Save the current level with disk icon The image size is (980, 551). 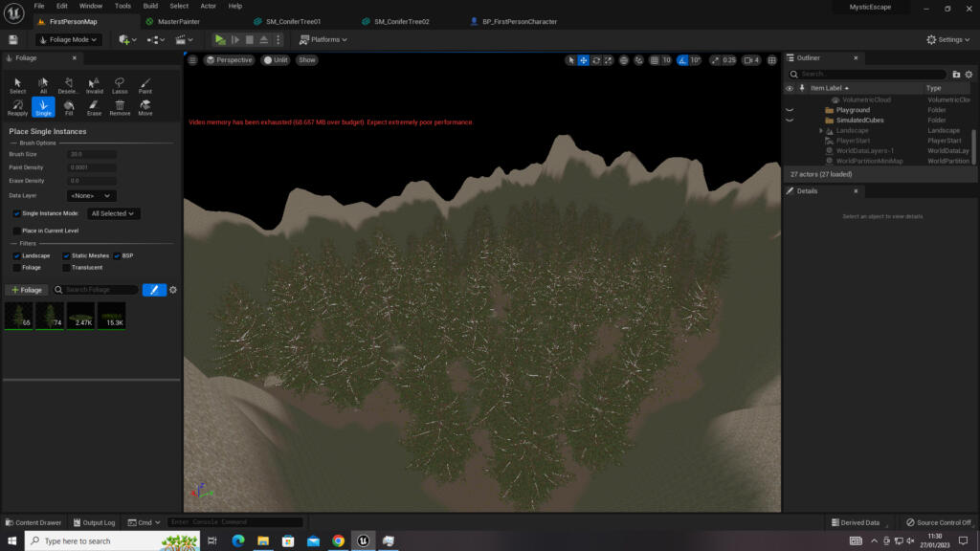point(12,39)
